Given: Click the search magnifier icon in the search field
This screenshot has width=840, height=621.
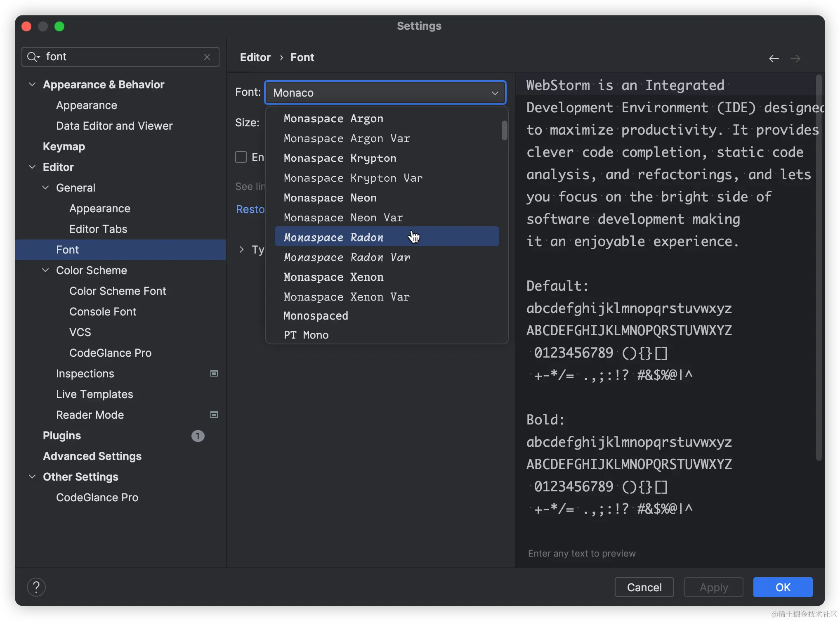Looking at the screenshot, I should (33, 57).
